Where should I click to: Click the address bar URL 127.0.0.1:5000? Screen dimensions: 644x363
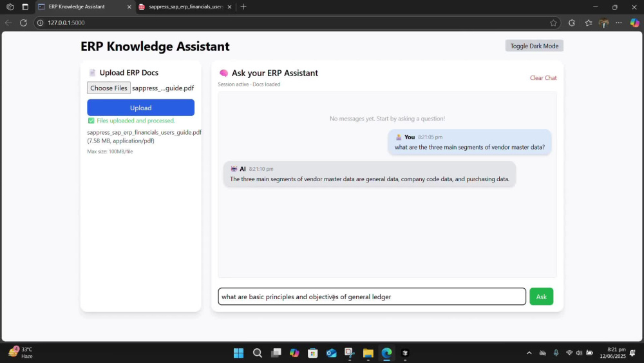click(x=66, y=23)
